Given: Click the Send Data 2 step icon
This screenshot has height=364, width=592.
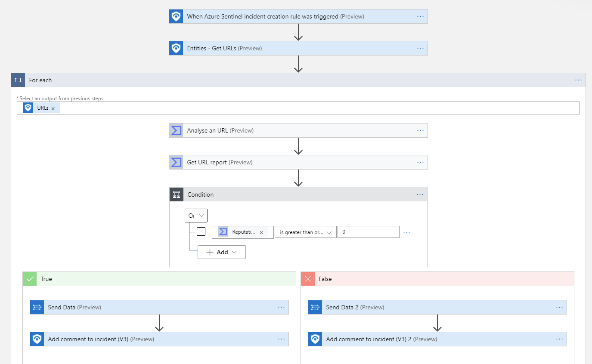Looking at the screenshot, I should pos(315,307).
